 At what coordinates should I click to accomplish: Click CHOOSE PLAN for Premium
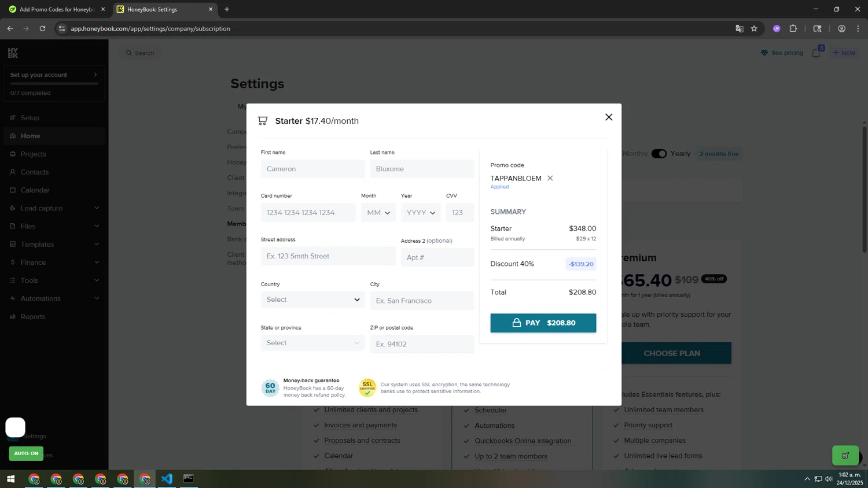(x=672, y=353)
